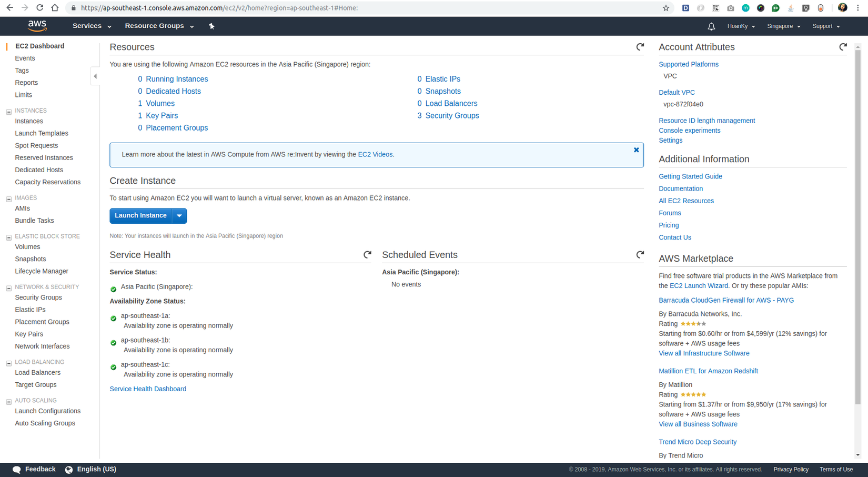Viewport: 868px width, 477px height.
Task: Click the pin shortcut icon in navbar
Action: (x=211, y=26)
